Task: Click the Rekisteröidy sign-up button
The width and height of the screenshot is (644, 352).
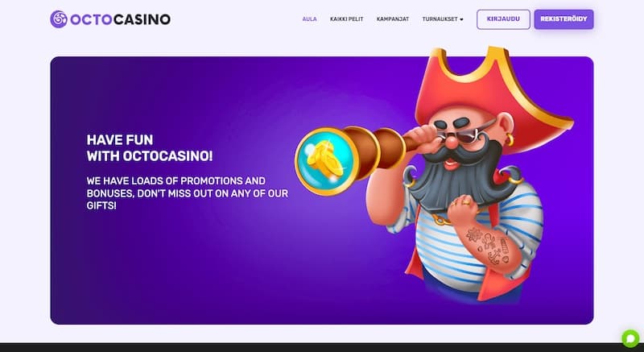Action: click(563, 19)
